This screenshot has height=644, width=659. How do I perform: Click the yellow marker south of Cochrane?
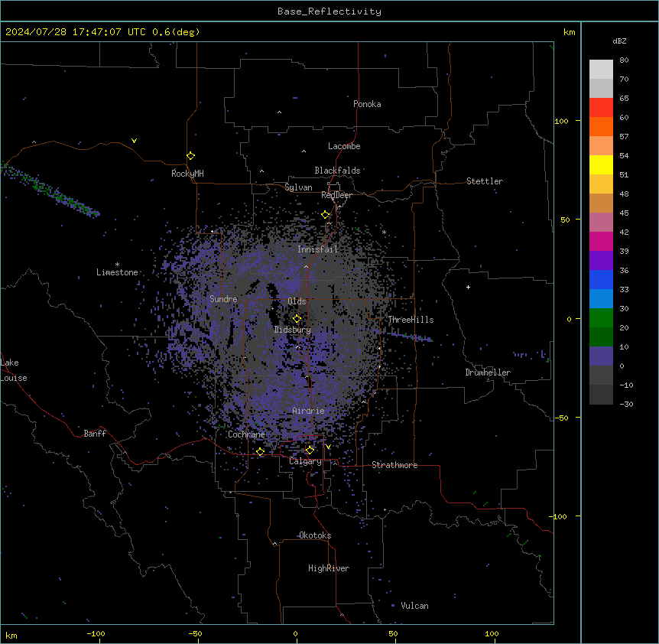click(x=260, y=452)
